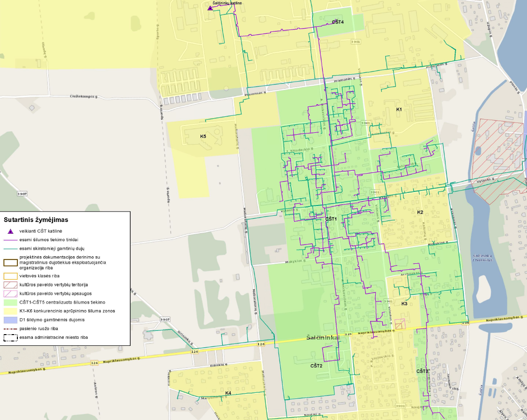Click the Užupio g. street label
The width and height of the screenshot is (527, 420).
point(488,29)
